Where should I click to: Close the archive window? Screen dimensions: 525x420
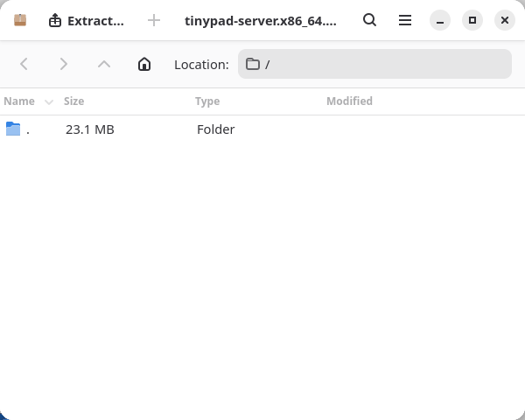[x=505, y=20]
